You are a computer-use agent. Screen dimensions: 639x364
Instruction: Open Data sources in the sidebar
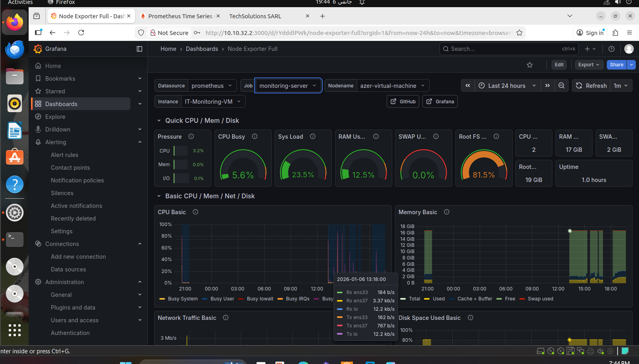coord(68,269)
